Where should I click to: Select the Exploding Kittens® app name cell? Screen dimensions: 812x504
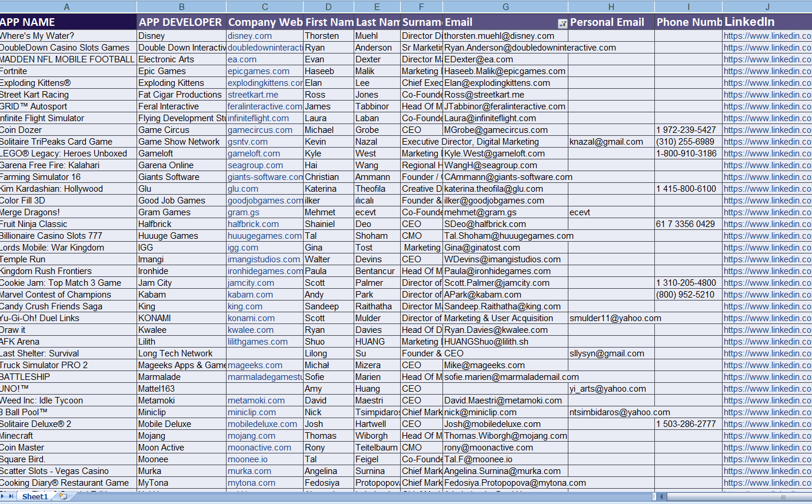[68, 83]
